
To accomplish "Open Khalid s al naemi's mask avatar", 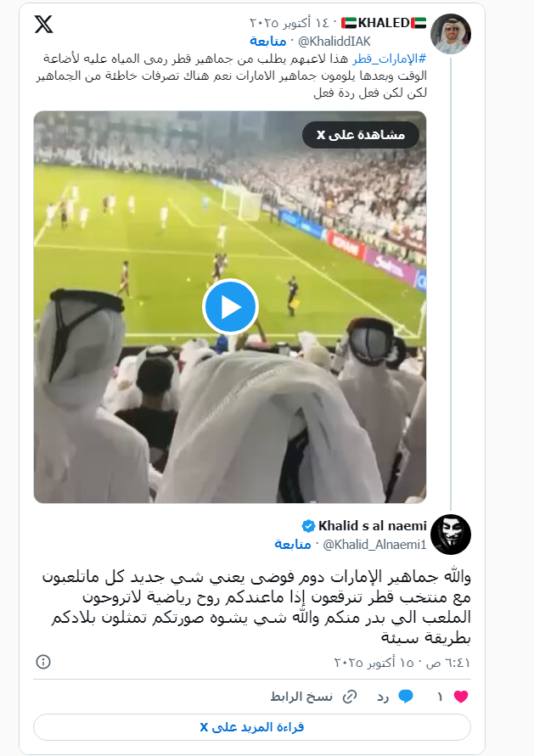I will [451, 535].
